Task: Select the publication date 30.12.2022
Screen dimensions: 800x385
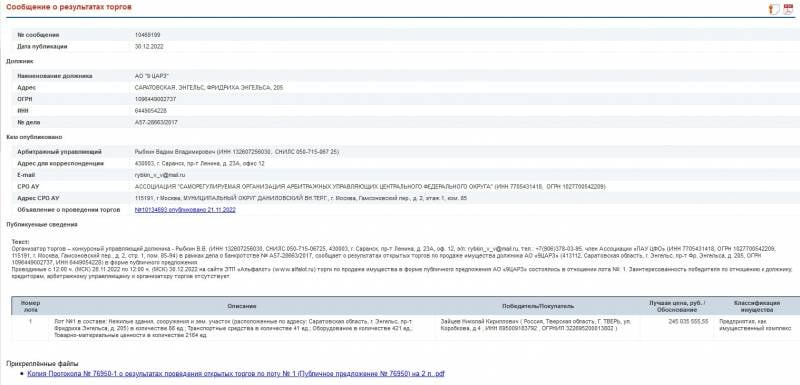Action: (149, 46)
